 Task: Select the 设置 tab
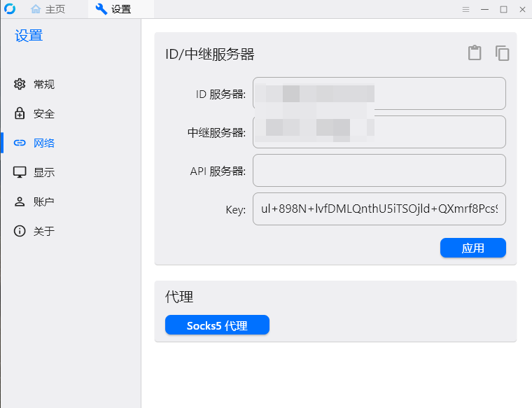[x=113, y=9]
